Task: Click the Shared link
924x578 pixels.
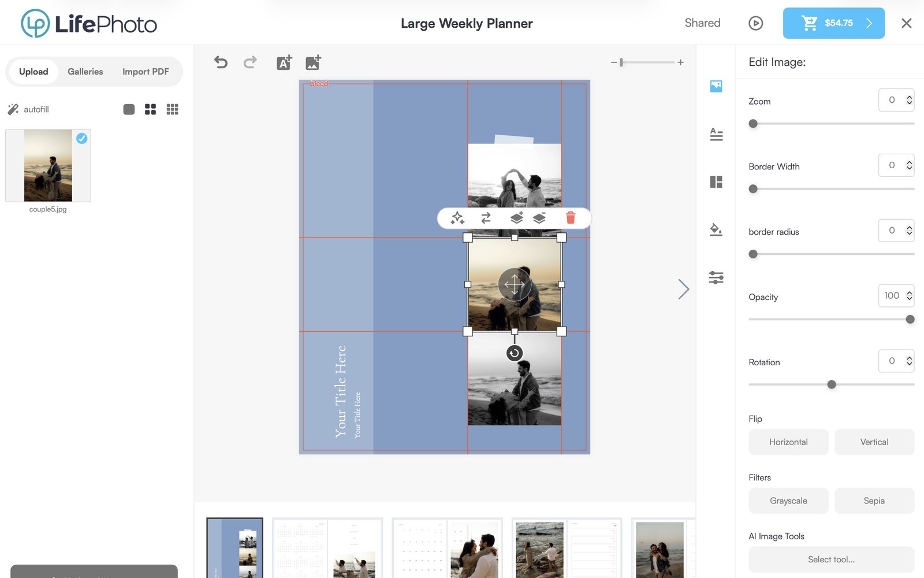Action: (x=702, y=23)
